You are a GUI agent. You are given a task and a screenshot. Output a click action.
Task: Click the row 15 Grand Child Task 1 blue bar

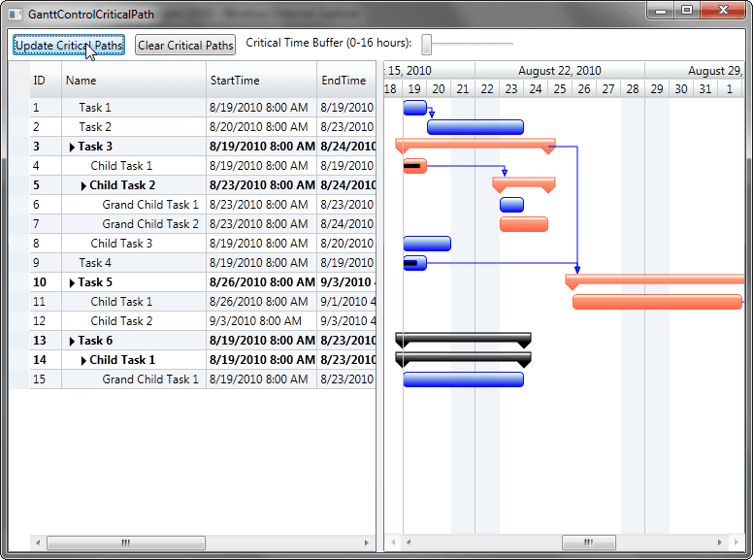[x=464, y=379]
